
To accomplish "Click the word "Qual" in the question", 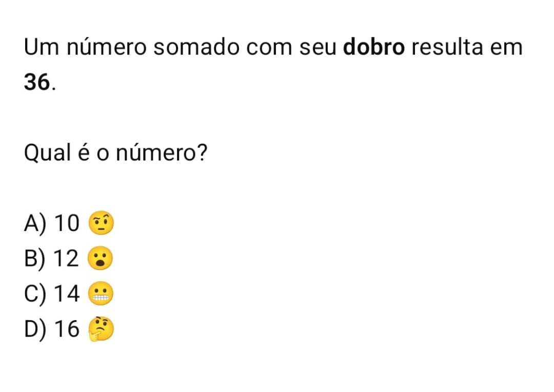I will click(47, 153).
